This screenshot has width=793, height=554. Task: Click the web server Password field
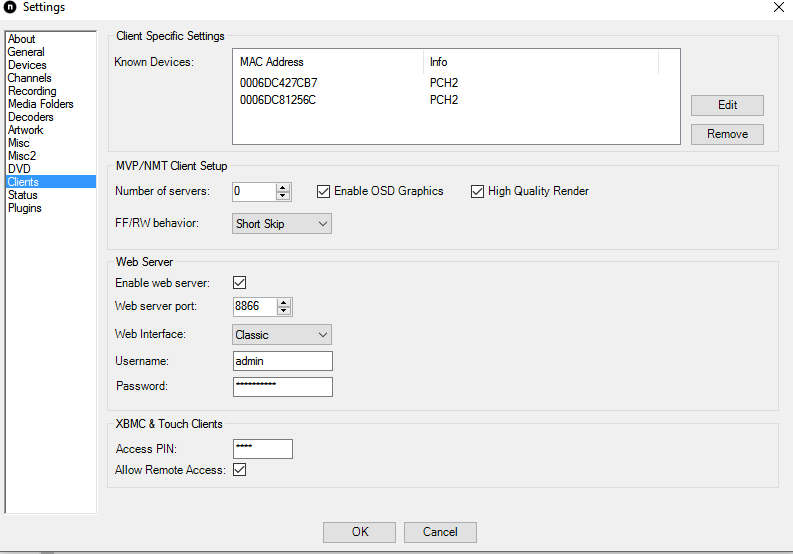[x=283, y=387]
